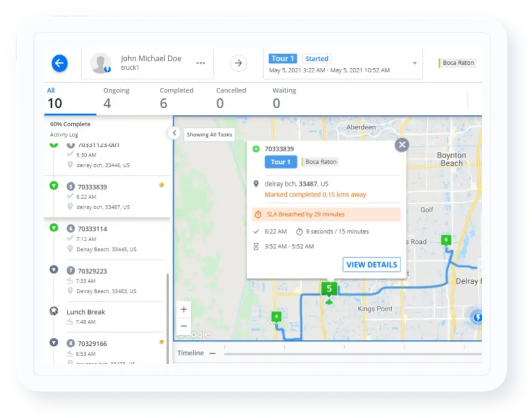The width and height of the screenshot is (532, 418).
Task: Click the driver avatar for truck1
Action: pos(100,62)
